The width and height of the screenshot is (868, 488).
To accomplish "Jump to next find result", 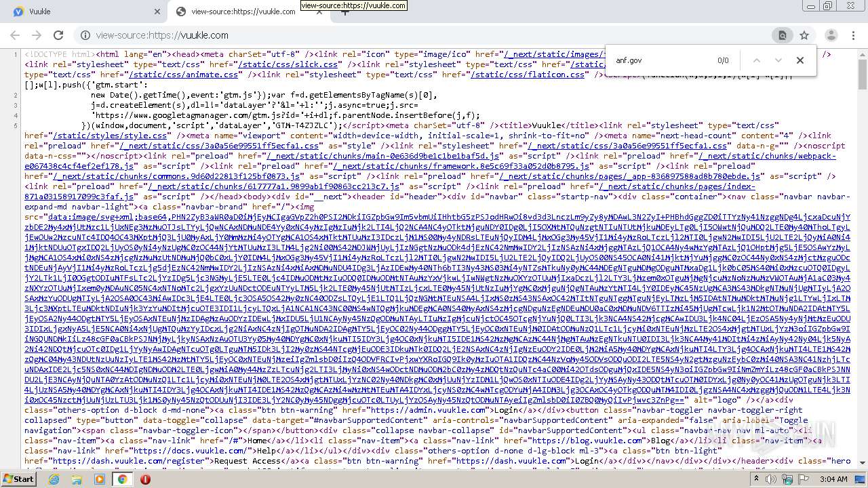I will point(778,60).
